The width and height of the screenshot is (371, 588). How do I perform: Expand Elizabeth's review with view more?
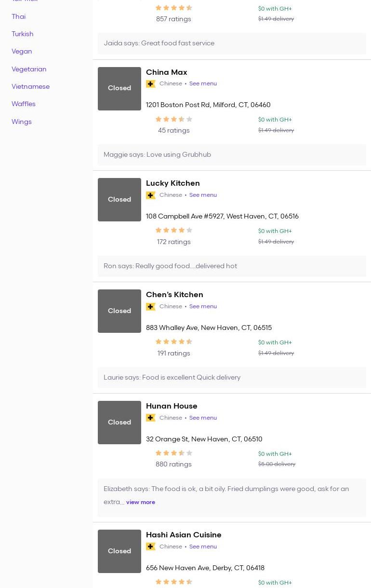click(x=141, y=502)
